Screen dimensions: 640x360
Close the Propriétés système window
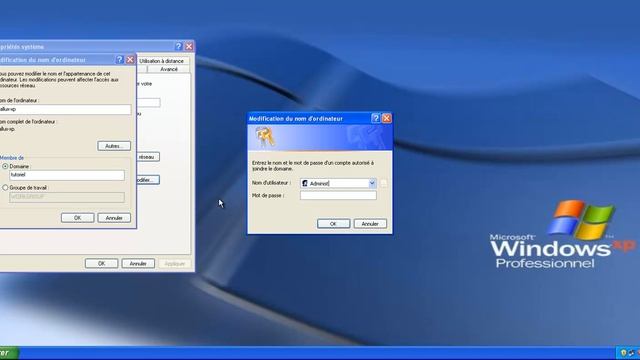(189, 47)
